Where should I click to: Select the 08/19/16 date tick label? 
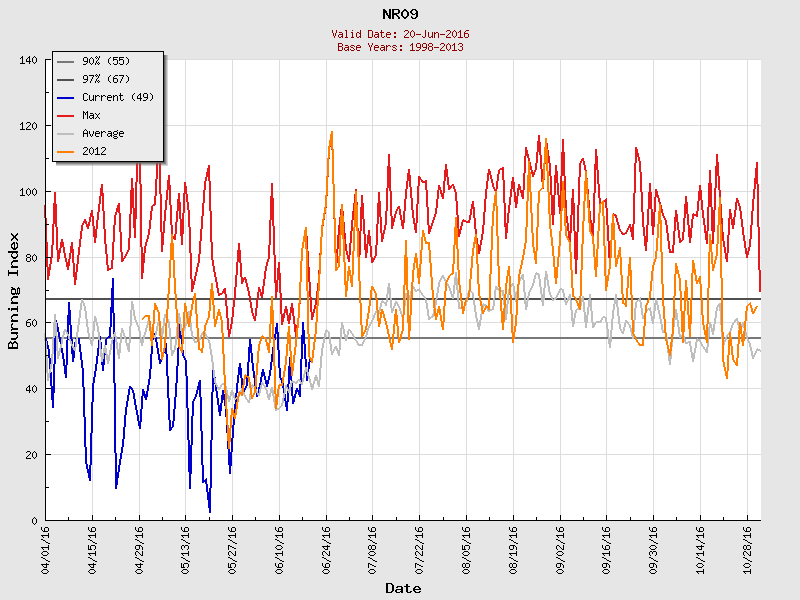click(x=513, y=548)
